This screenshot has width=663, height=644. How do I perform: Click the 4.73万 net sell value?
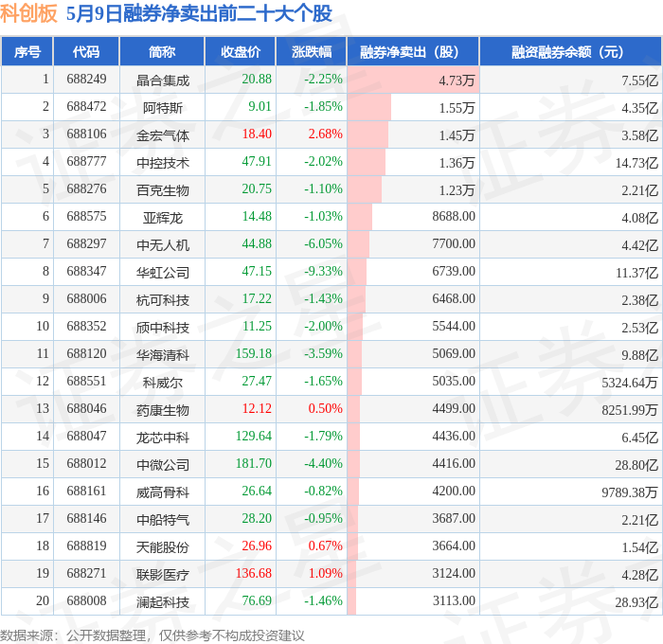pyautogui.click(x=457, y=80)
